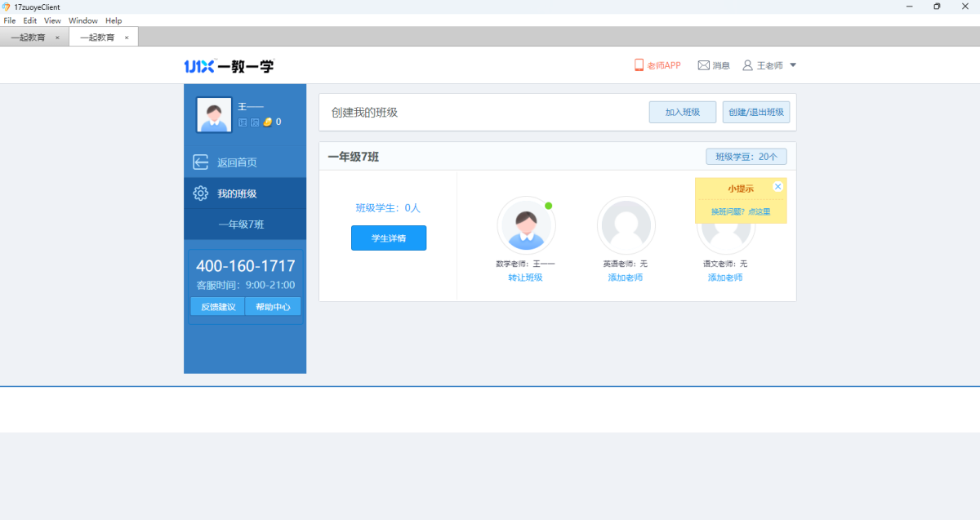Open 学生详情 student details
Screen dimensions: 980x520
[x=389, y=238]
